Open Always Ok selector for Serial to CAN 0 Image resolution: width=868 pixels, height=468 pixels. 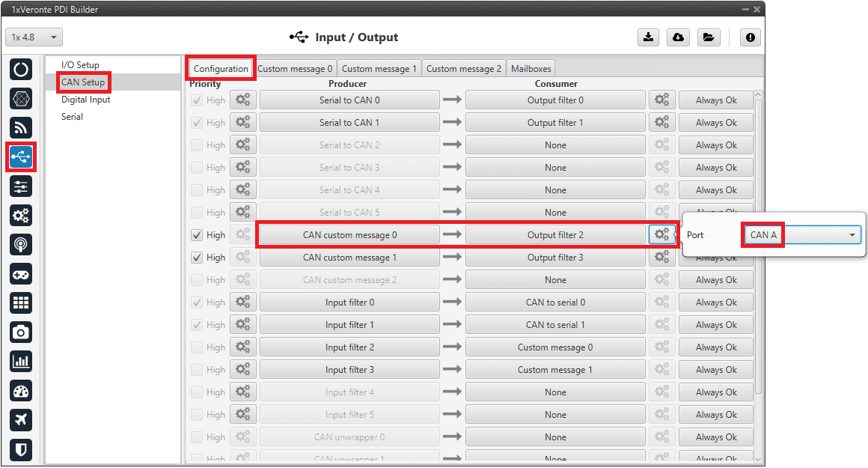pyautogui.click(x=715, y=100)
